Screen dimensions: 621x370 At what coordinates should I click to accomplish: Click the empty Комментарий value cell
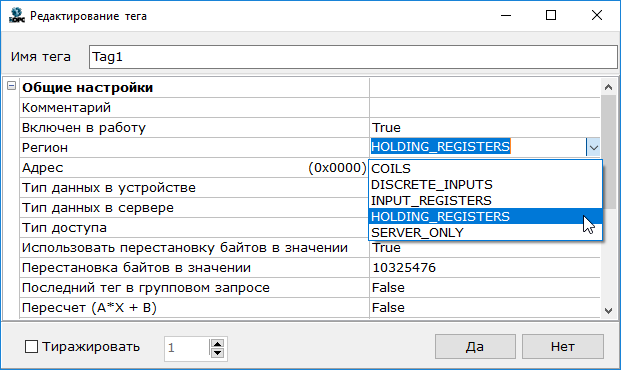[x=485, y=108]
